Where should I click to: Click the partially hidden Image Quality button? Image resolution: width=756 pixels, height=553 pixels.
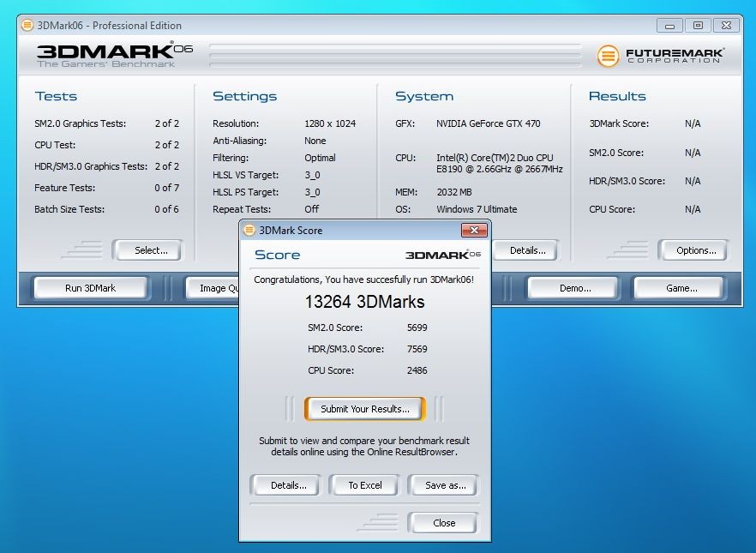coord(213,288)
